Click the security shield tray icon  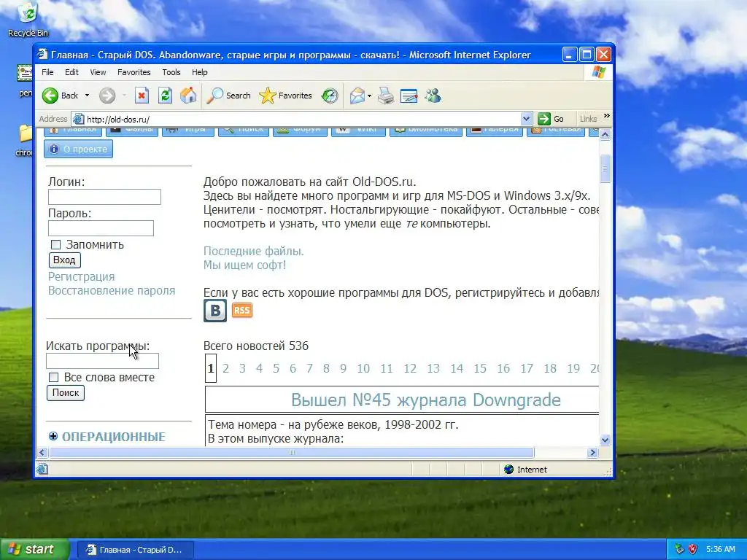pyautogui.click(x=693, y=549)
